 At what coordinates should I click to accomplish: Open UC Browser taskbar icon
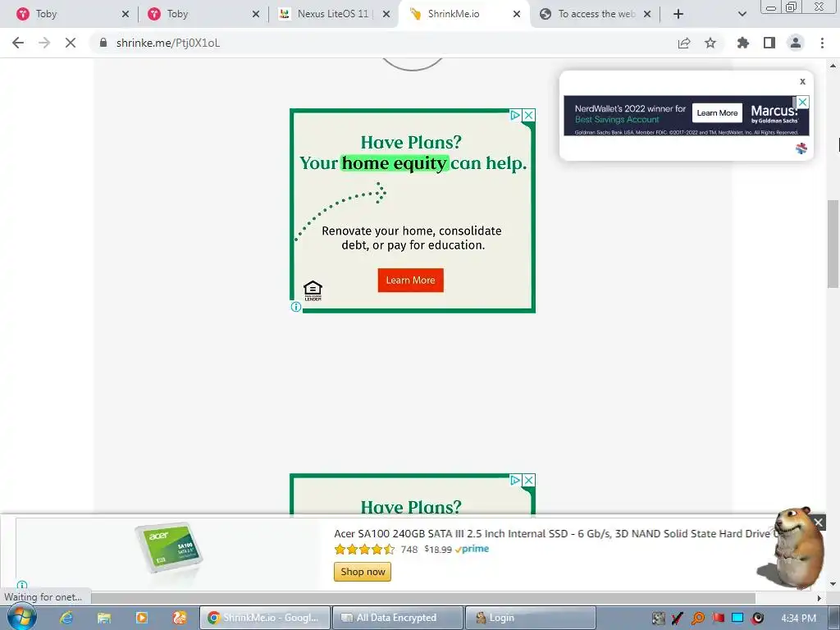pos(180,618)
